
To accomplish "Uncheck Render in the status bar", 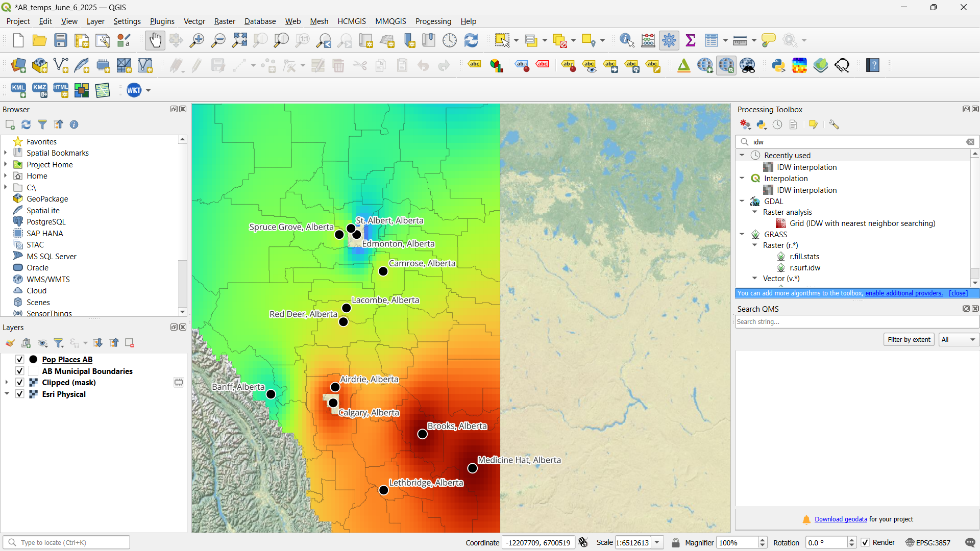I will coord(865,542).
